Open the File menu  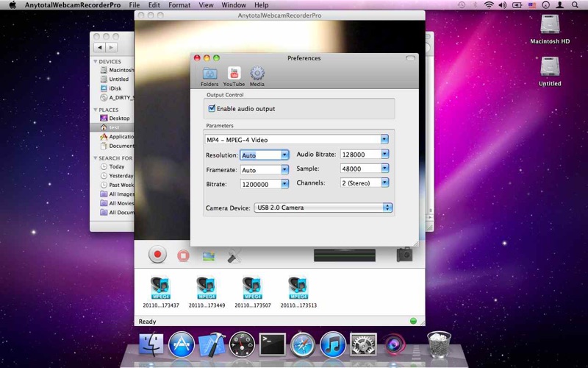(x=135, y=5)
